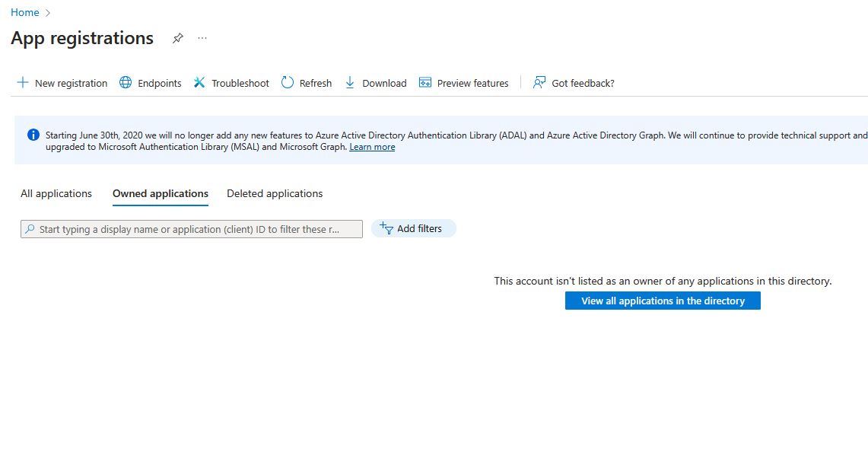The image size is (868, 471).
Task: Click the info icon in the banner
Action: [x=33, y=135]
